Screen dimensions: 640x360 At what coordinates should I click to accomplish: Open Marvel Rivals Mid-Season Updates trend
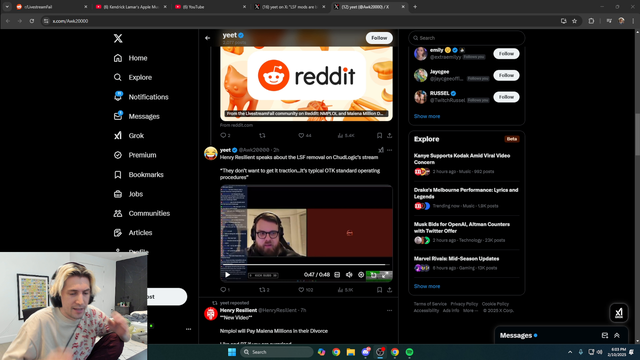point(466,263)
